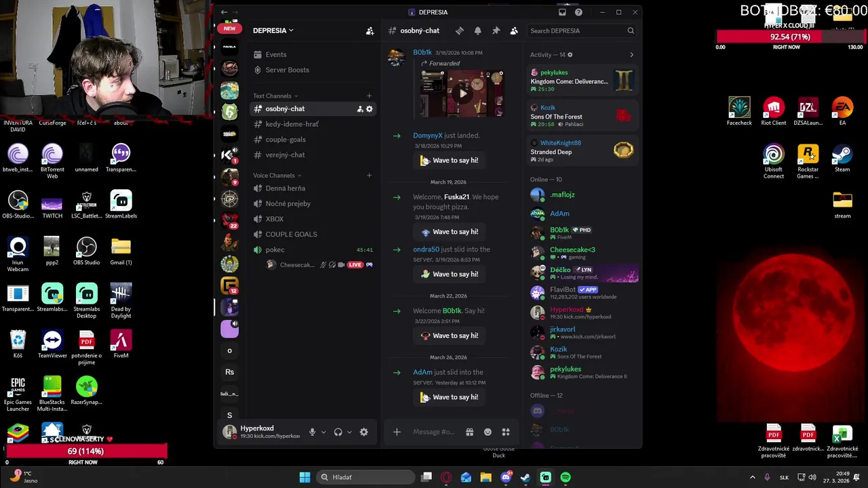Click the Search DEPRESIA field

[582, 30]
